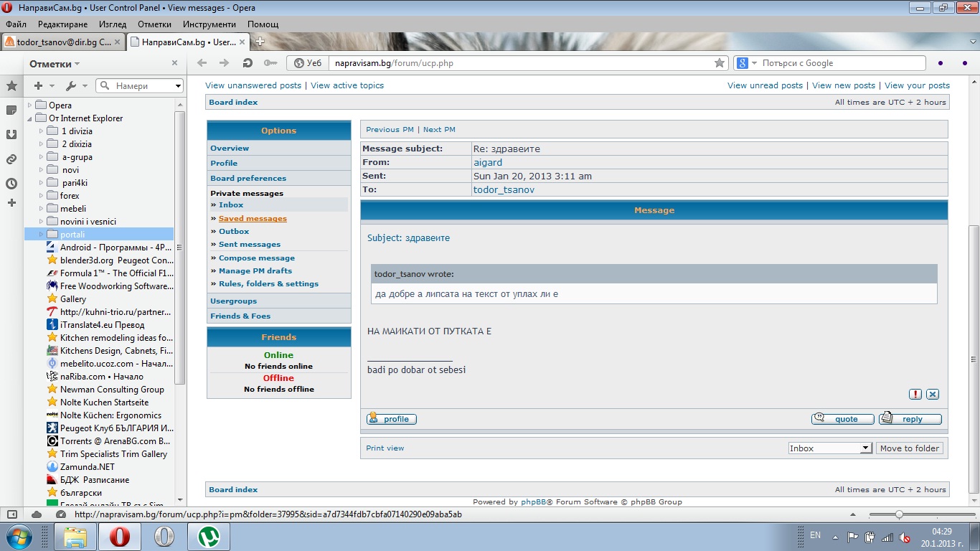
Task: Click the reply button
Action: [x=910, y=419]
